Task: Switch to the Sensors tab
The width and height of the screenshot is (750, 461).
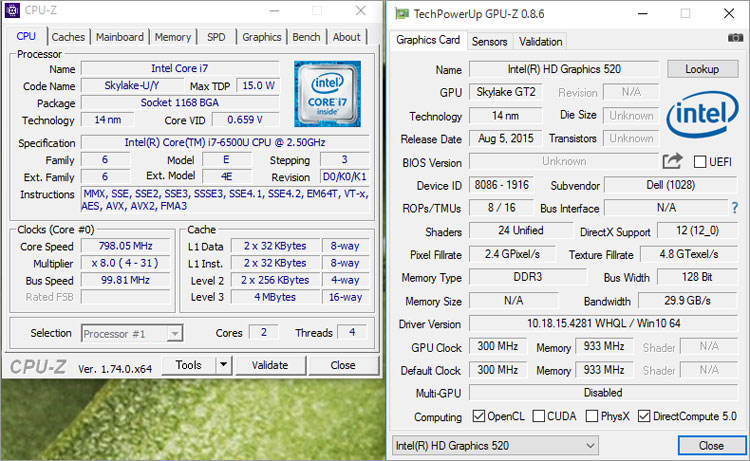Action: pyautogui.click(x=489, y=42)
